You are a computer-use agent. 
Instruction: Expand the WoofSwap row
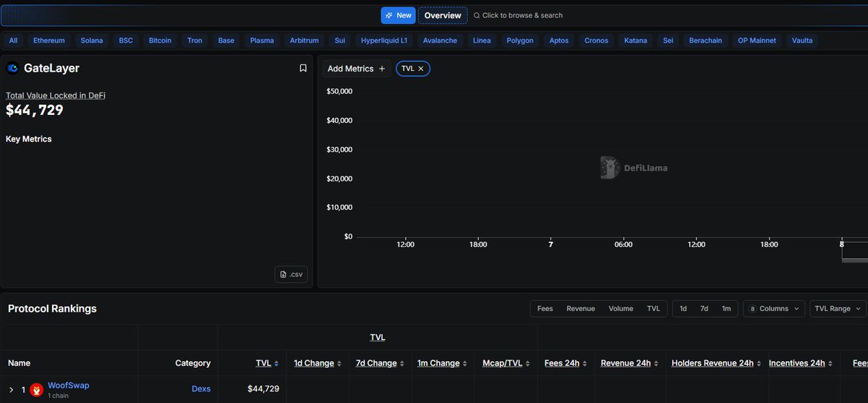tap(11, 389)
